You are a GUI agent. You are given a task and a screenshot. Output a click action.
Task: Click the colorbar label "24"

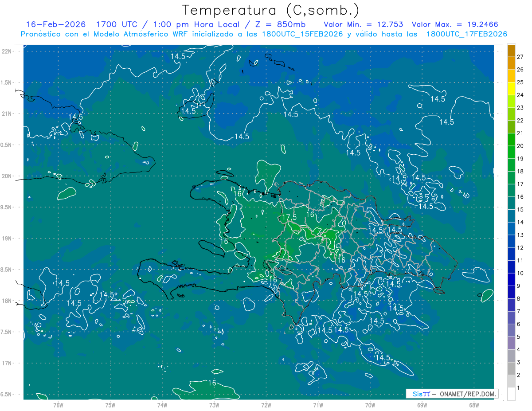point(520,95)
